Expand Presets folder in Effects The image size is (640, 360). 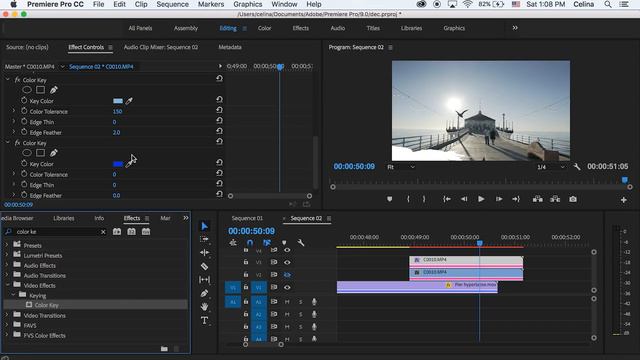7,245
